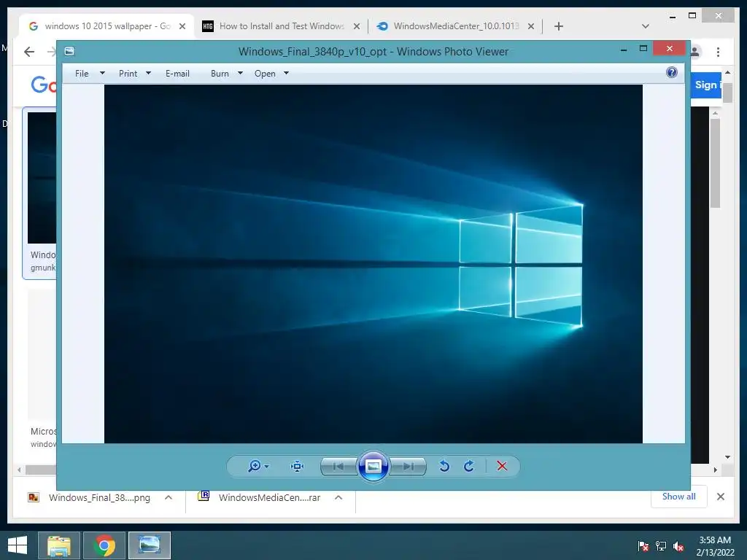Expand the File menu dropdown arrow
Viewport: 747px width, 560px height.
coord(102,74)
